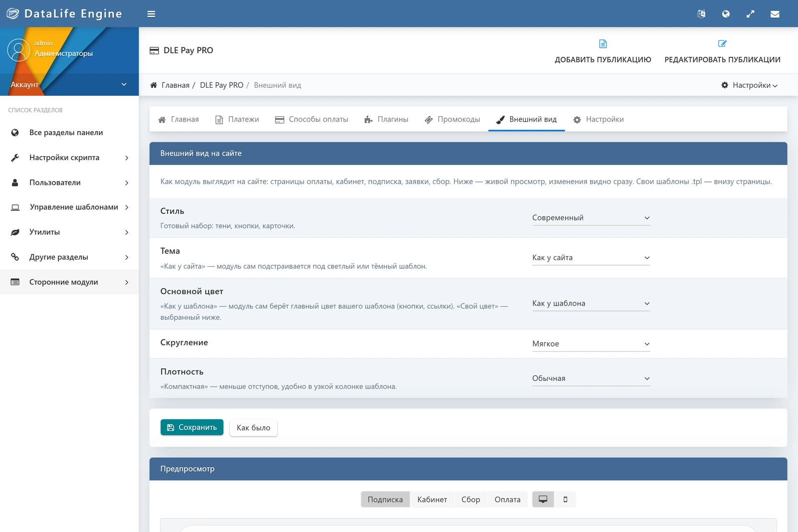The height and width of the screenshot is (532, 798).
Task: Expand the Настройки menu in breadcrumb bar
Action: coord(749,85)
